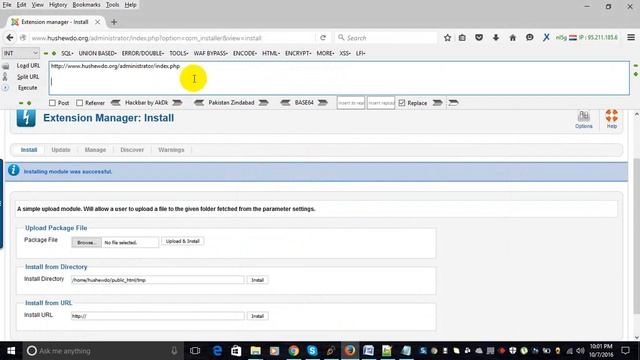
Task: Click the arrow left of Hackbar by AkDk
Action: tap(116, 103)
